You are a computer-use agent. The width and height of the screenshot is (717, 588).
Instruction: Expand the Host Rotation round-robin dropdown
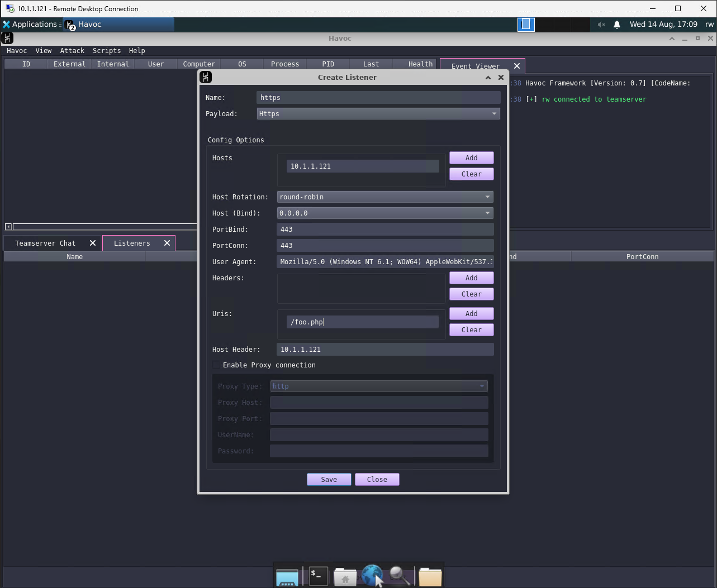385,197
